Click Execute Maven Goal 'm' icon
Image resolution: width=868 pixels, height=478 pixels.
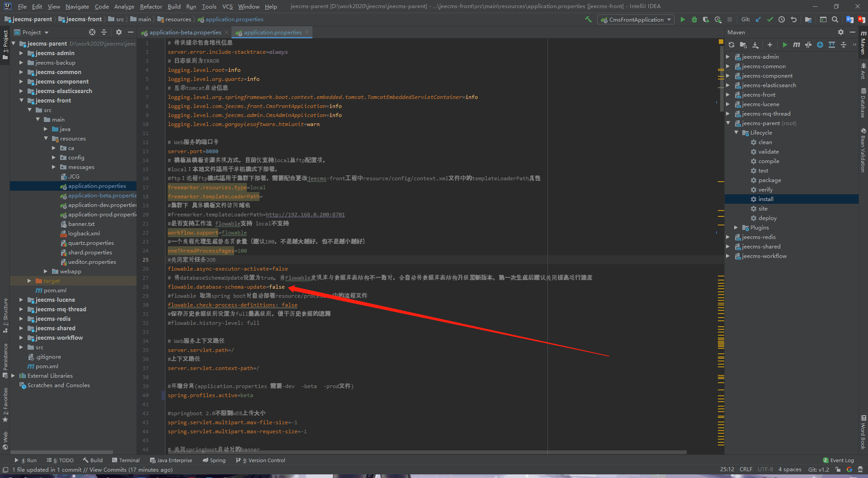pos(796,45)
